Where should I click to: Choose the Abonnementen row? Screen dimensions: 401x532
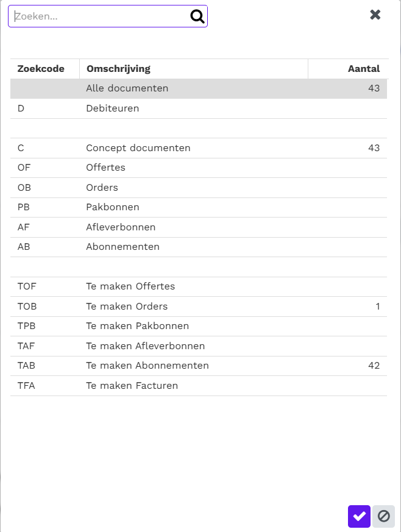pyautogui.click(x=199, y=247)
